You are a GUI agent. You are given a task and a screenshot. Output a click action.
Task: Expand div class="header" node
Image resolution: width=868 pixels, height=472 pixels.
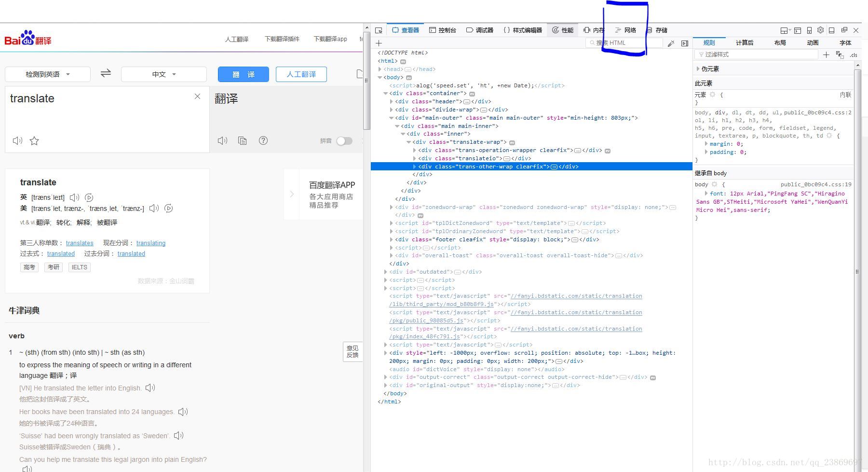point(392,101)
